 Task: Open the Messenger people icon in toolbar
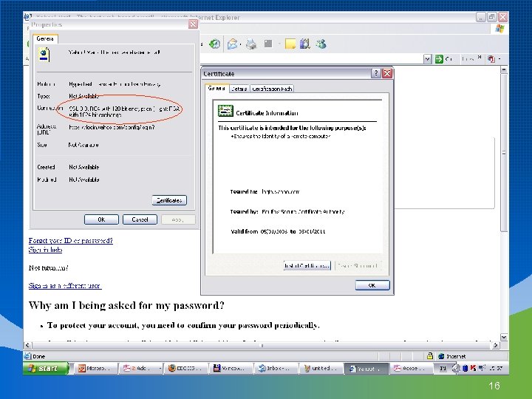(321, 44)
